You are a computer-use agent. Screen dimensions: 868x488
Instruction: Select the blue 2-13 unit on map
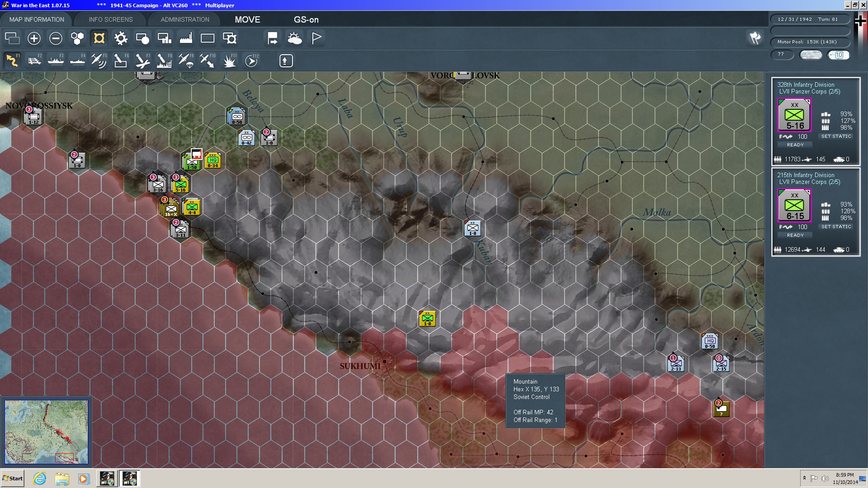676,363
